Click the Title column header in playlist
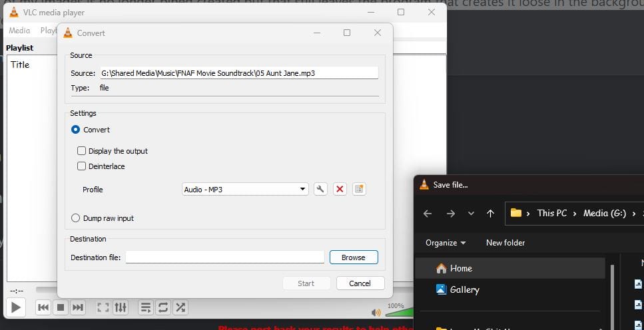This screenshot has width=644, height=330. pos(20,65)
